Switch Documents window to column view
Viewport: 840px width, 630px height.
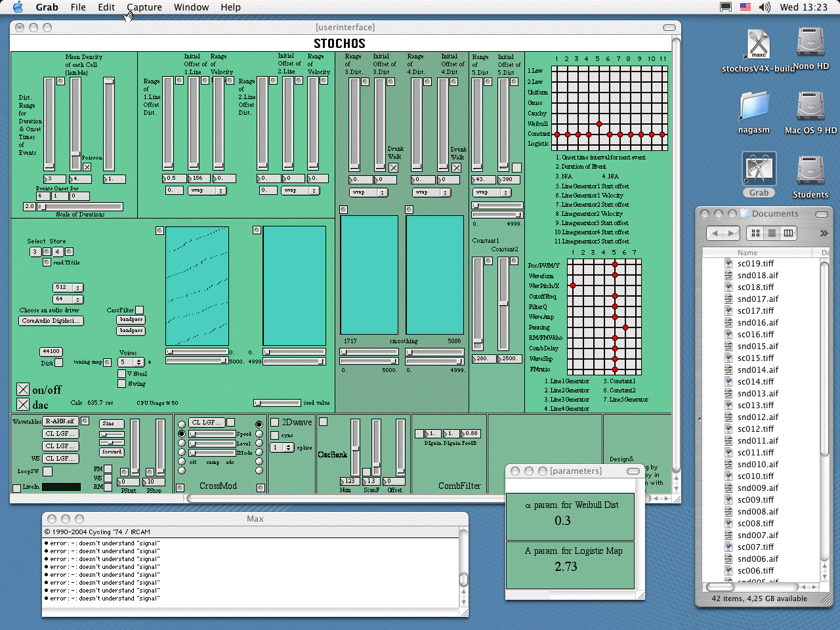[x=788, y=233]
